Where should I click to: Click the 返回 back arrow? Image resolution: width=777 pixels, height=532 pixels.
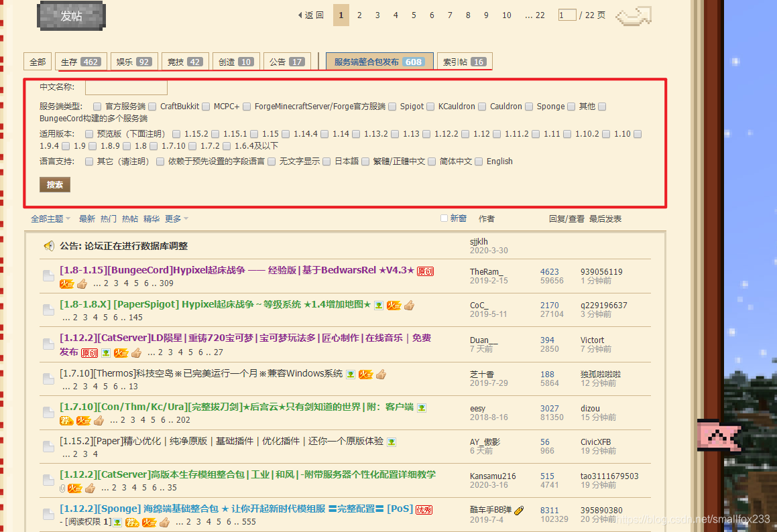pos(311,15)
